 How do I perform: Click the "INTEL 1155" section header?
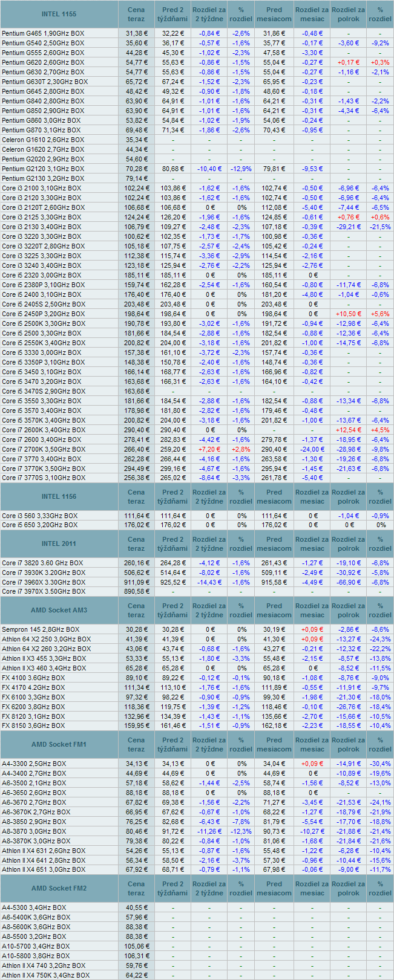[x=59, y=14]
